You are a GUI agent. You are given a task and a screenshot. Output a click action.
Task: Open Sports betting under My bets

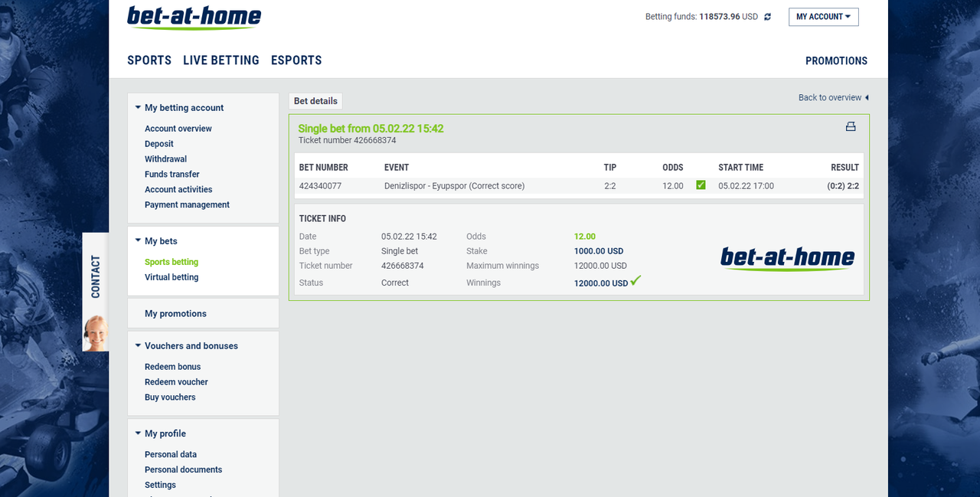171,262
